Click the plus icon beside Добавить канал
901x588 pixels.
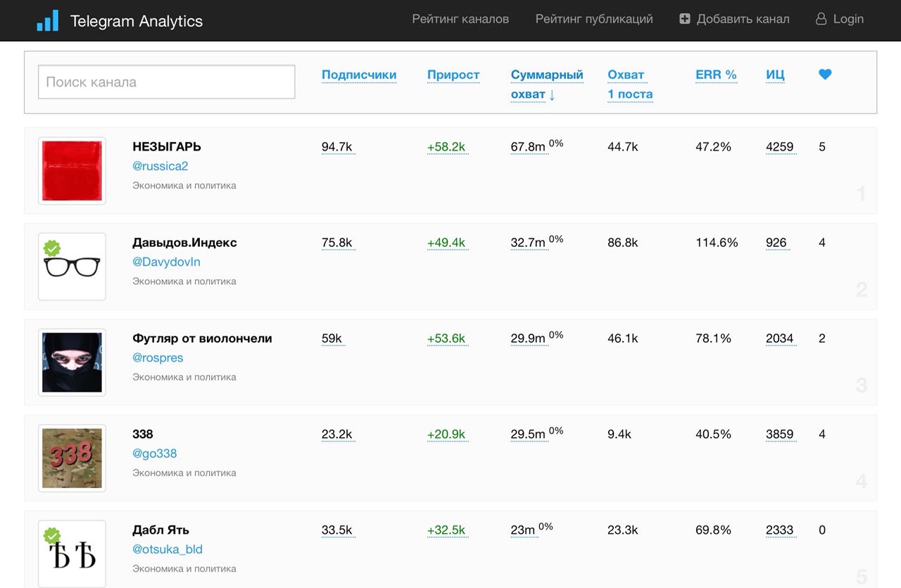click(685, 19)
